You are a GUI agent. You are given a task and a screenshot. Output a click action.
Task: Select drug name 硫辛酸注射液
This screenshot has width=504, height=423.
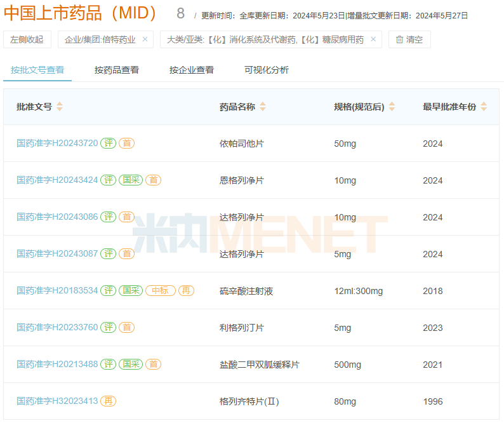246,291
